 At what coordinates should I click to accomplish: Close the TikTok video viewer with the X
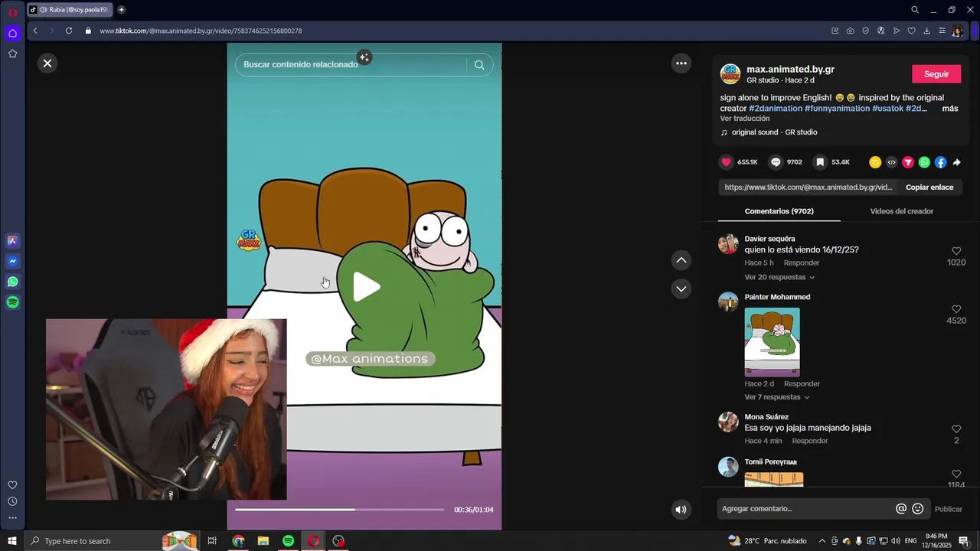click(47, 64)
